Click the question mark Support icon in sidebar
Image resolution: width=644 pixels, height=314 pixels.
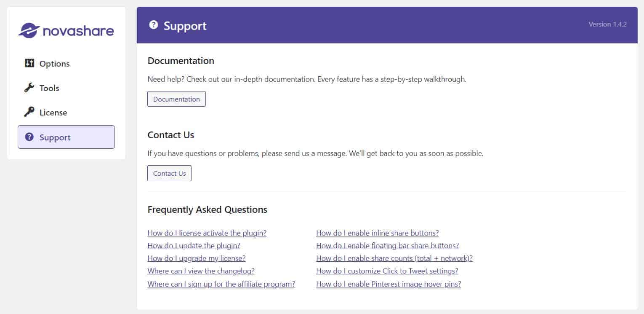29,137
